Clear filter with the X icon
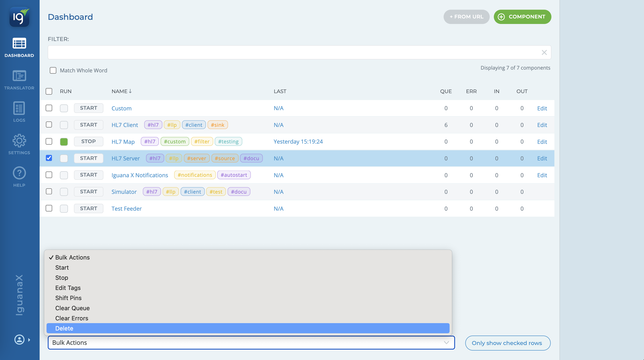The height and width of the screenshot is (360, 644). coord(544,52)
